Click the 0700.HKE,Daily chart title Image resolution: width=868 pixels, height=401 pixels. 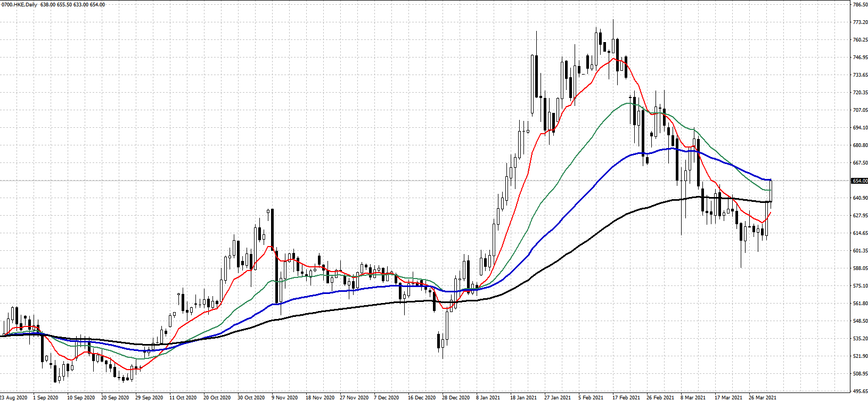tap(19, 5)
